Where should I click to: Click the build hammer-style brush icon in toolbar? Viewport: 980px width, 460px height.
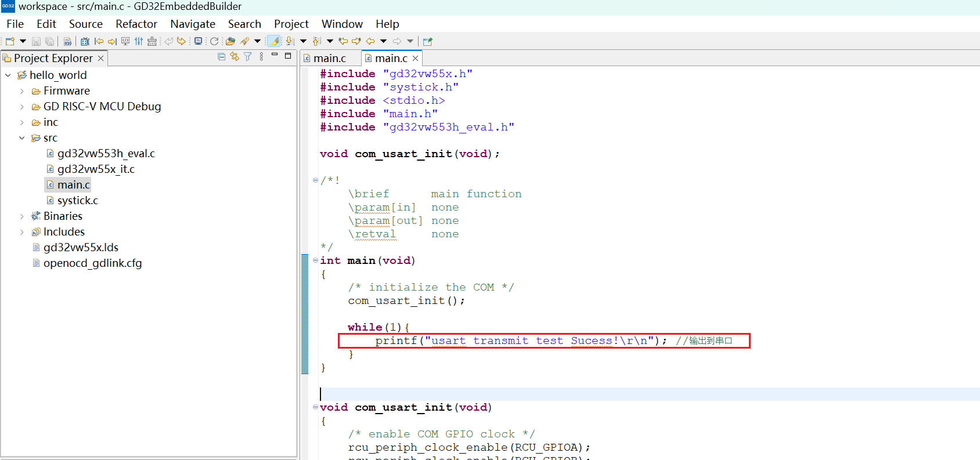tap(244, 41)
